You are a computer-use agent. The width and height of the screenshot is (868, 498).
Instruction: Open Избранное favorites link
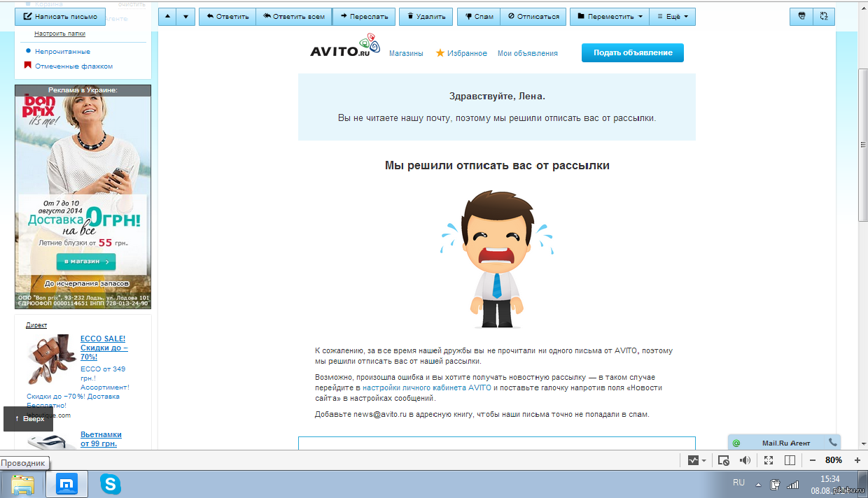467,53
